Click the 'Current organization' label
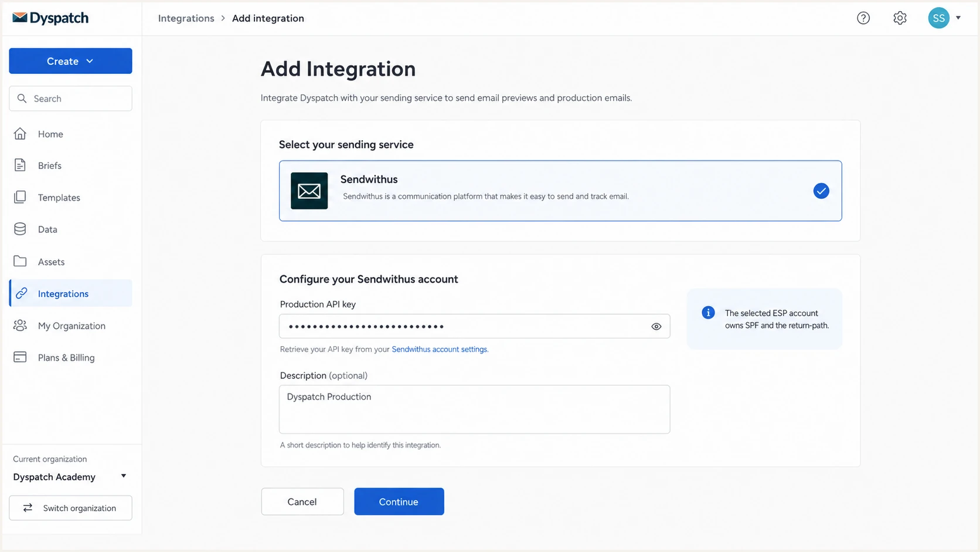The width and height of the screenshot is (980, 552). [x=50, y=459]
